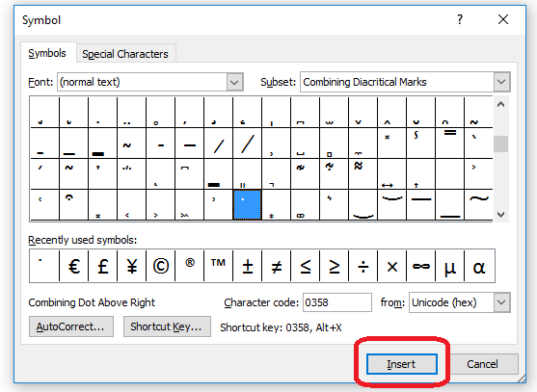Open the 'from' Unicode (hex) dropdown
Screen dimensions: 537x392
coord(501,302)
